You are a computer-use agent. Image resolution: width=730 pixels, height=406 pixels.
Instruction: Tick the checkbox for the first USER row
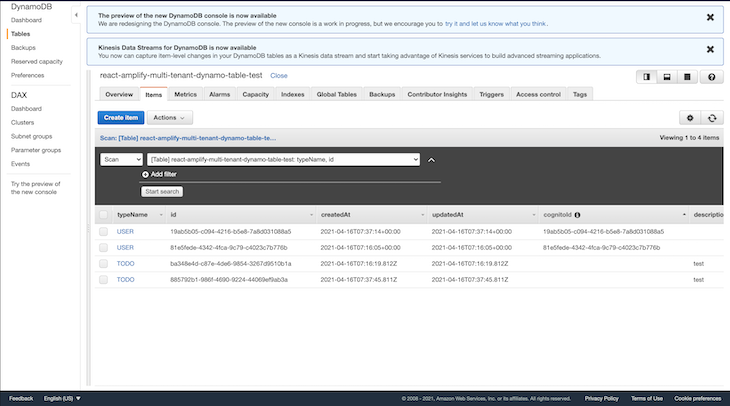103,231
